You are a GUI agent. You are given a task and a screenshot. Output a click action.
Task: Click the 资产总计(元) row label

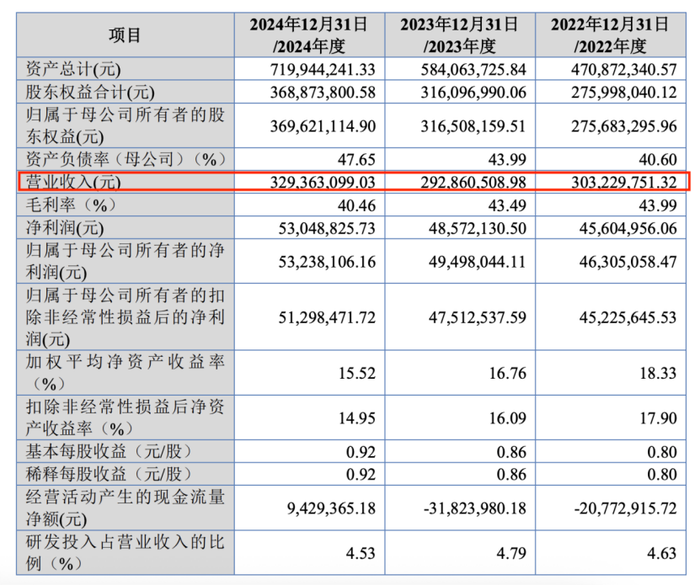pos(73,69)
